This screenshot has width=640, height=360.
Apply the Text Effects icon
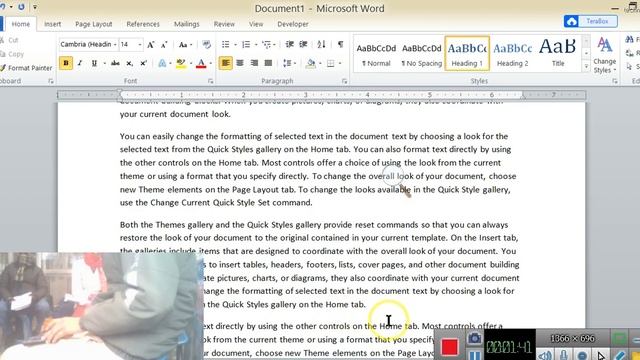coord(162,63)
